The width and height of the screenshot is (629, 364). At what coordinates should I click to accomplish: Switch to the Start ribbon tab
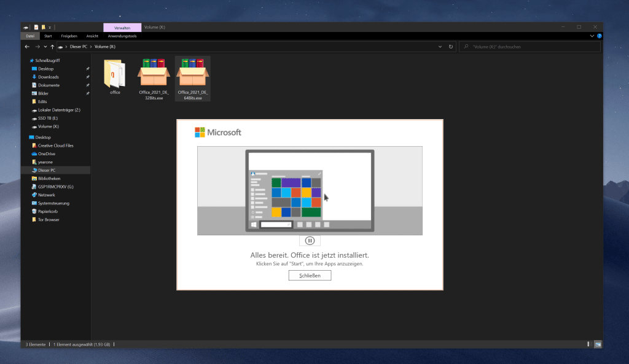[x=48, y=36]
